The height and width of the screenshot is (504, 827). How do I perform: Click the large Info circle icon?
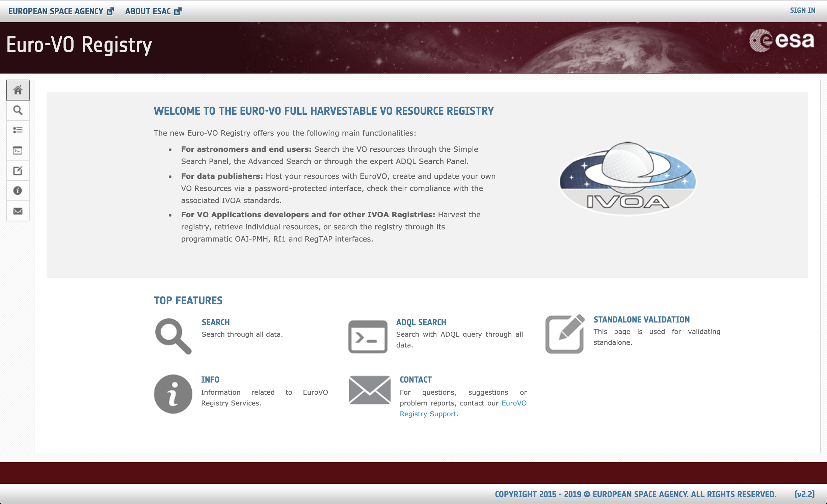173,394
